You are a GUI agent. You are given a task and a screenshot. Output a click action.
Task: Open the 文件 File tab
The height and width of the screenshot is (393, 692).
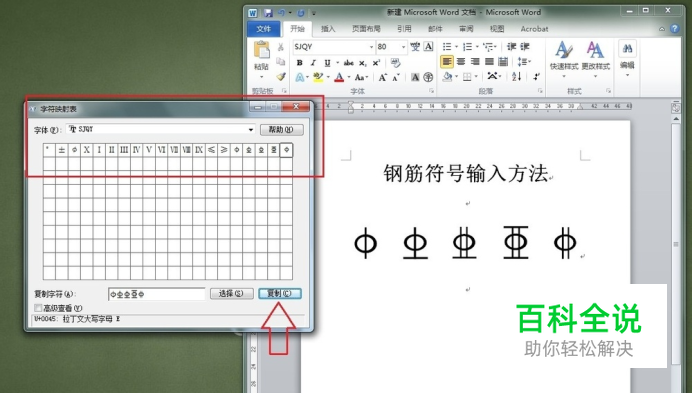click(x=263, y=29)
